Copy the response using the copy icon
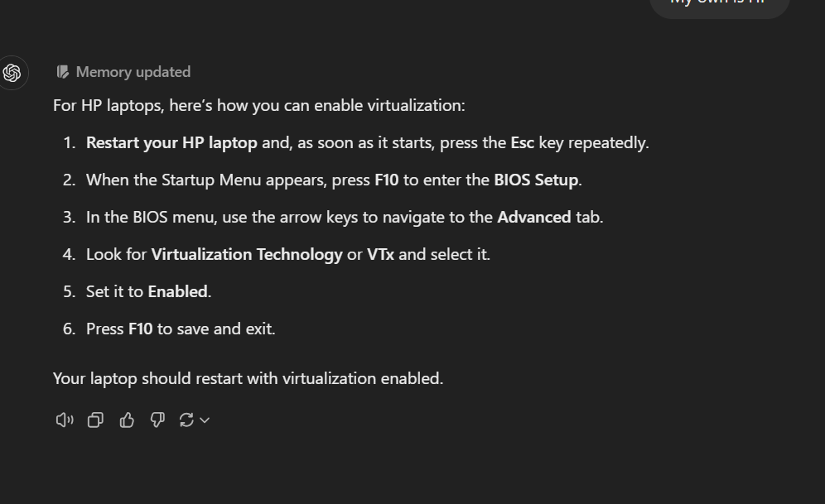This screenshot has width=825, height=504. coord(95,420)
